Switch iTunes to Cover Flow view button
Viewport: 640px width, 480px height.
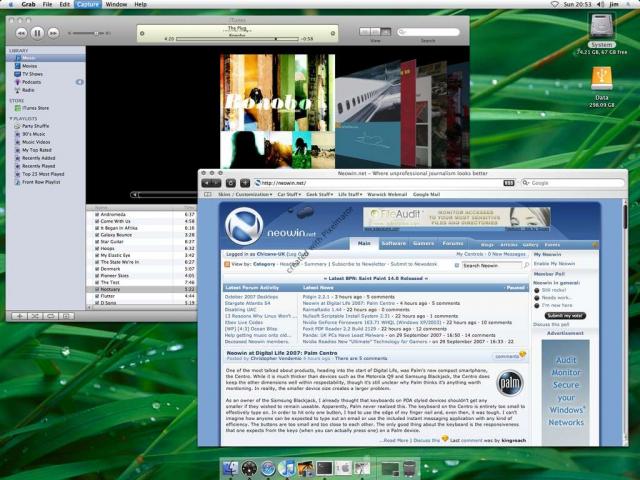[386, 32]
